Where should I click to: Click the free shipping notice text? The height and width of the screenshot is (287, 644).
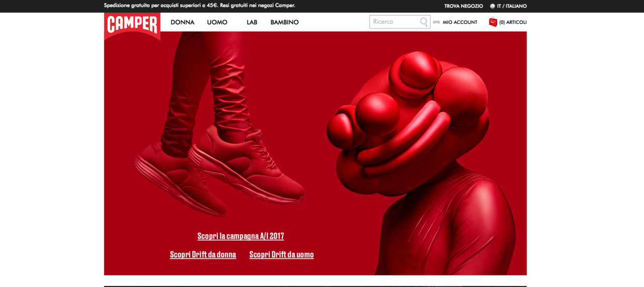[x=200, y=6]
